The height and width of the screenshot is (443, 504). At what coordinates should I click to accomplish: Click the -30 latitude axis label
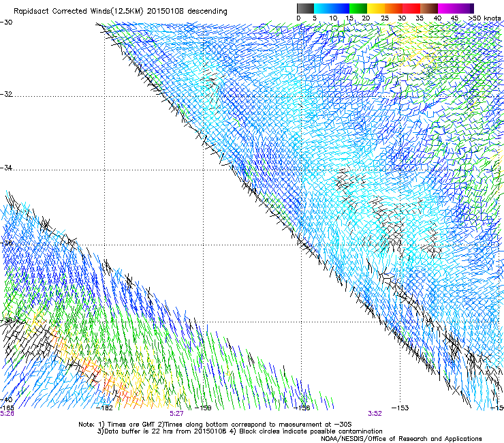(6, 22)
